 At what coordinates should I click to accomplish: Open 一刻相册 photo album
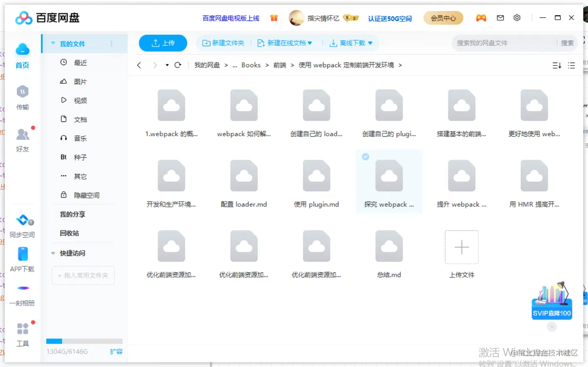22,295
